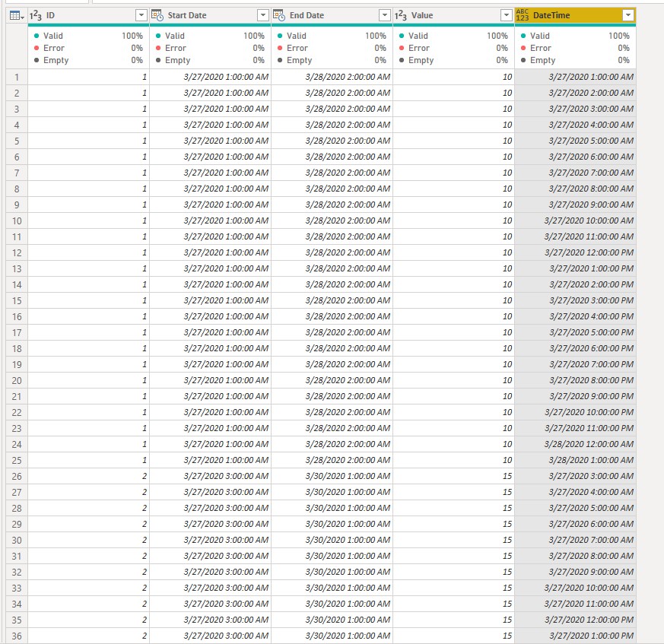Select DateTime cell 3/28/2020 12:00:00 AM in row 24

point(576,444)
